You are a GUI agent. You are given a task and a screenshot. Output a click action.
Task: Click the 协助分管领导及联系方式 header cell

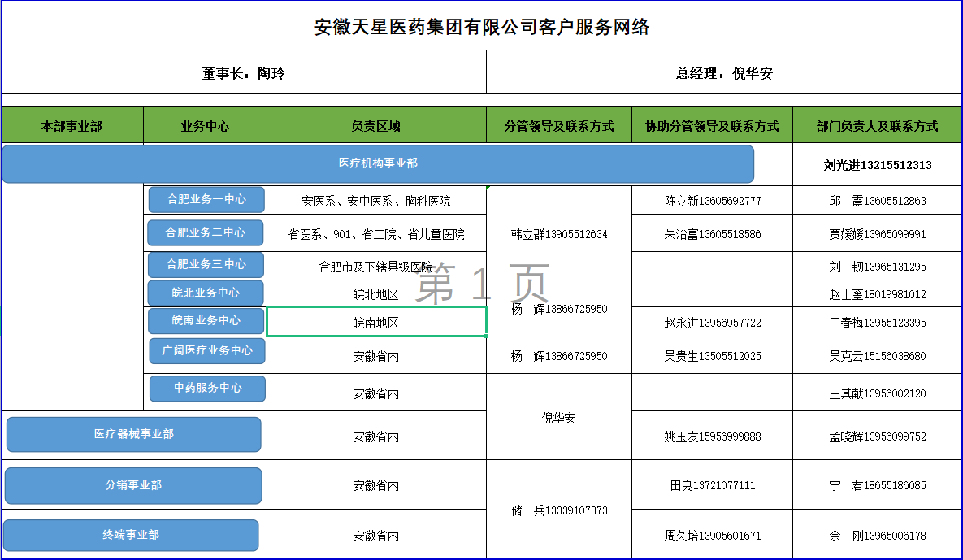pos(713,126)
